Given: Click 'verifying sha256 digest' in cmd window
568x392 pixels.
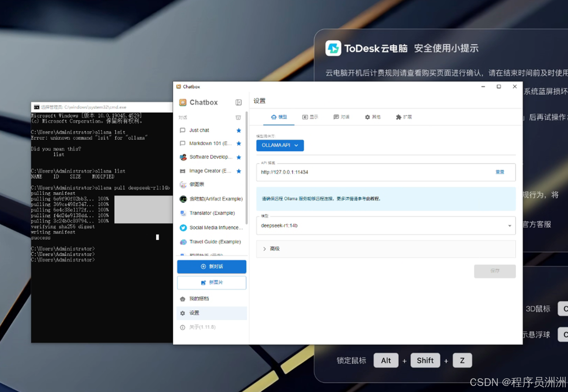Looking at the screenshot, I should pos(62,227).
